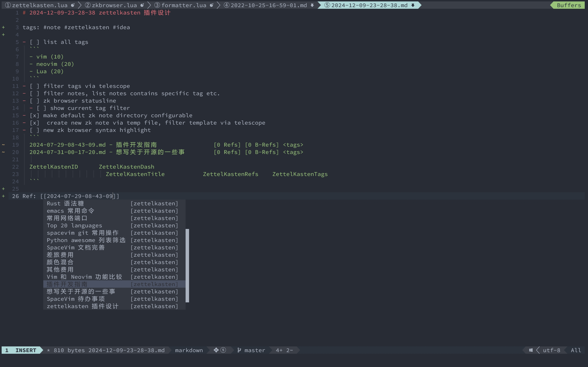The width and height of the screenshot is (588, 367).
Task: Click the circled S spell icon
Action: [223, 350]
